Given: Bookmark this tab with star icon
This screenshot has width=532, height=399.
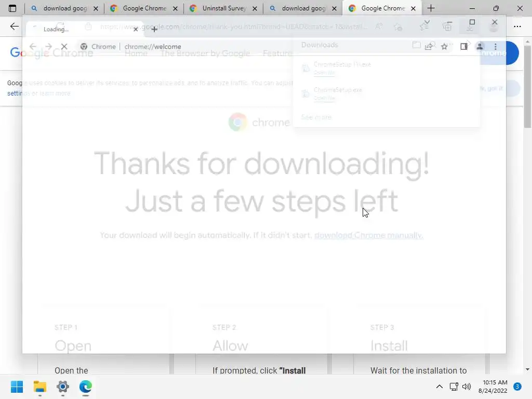Looking at the screenshot, I should point(444,46).
